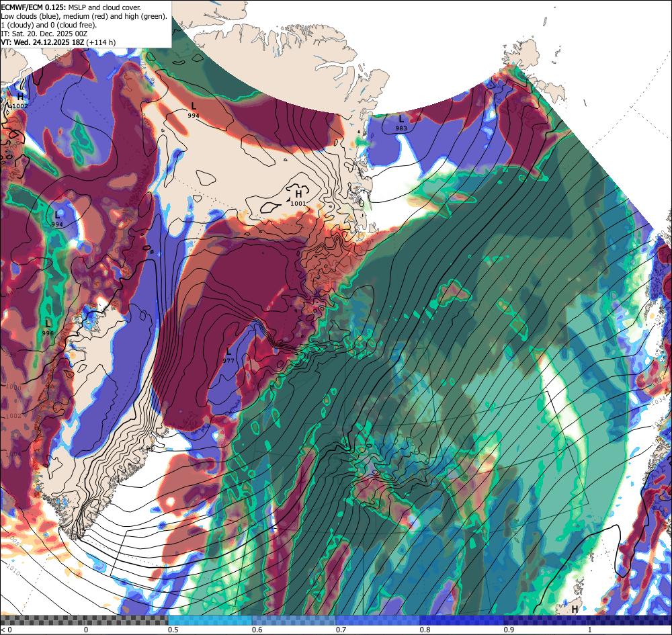The image size is (672, 635).
Task: Click the '1034' isobar label
Action: pyautogui.click(x=658, y=400)
